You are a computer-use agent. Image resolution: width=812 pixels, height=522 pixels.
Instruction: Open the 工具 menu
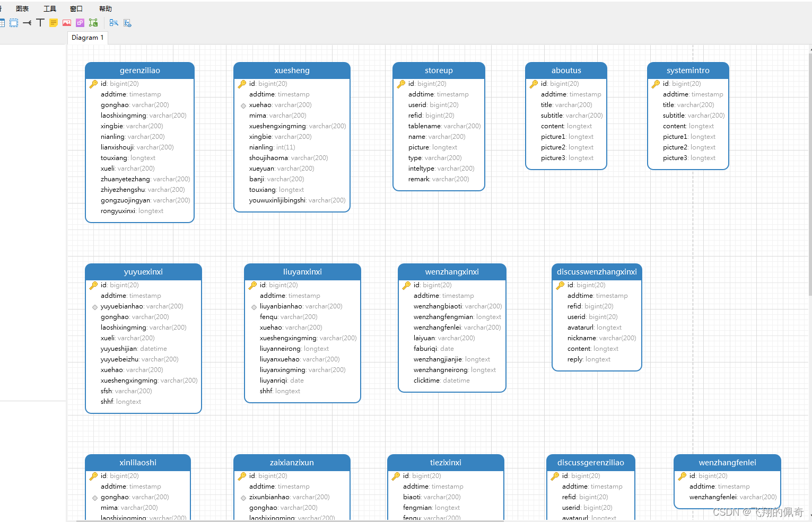coord(50,8)
